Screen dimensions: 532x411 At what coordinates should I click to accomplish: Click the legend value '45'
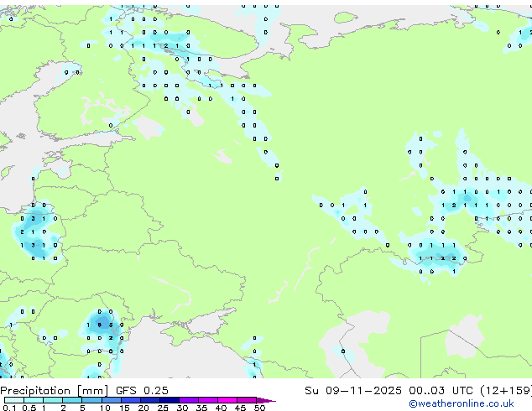(240, 408)
